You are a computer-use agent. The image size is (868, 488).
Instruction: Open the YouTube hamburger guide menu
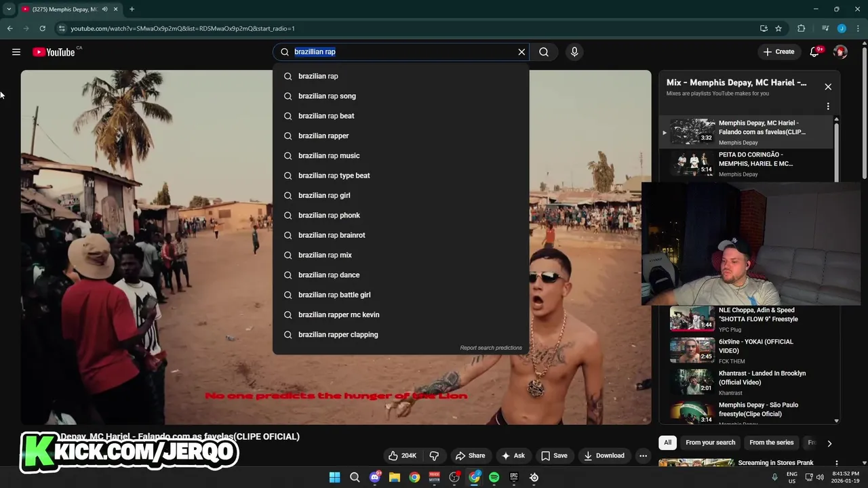tap(16, 52)
